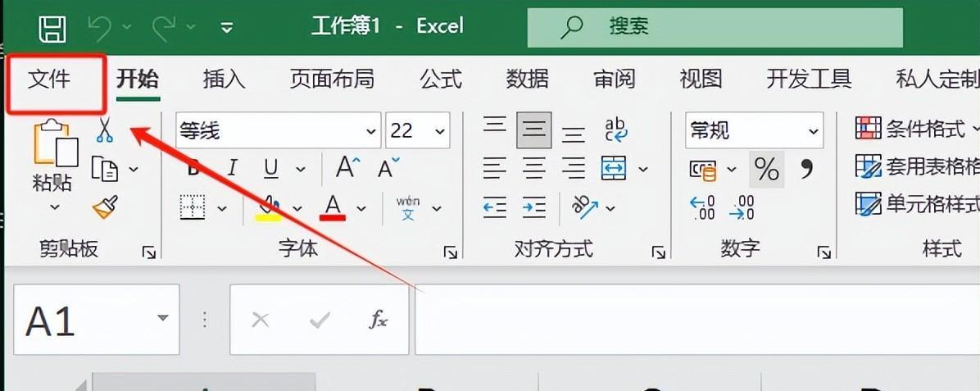Select horizontal Center align icon
The image size is (980, 391).
point(533,168)
